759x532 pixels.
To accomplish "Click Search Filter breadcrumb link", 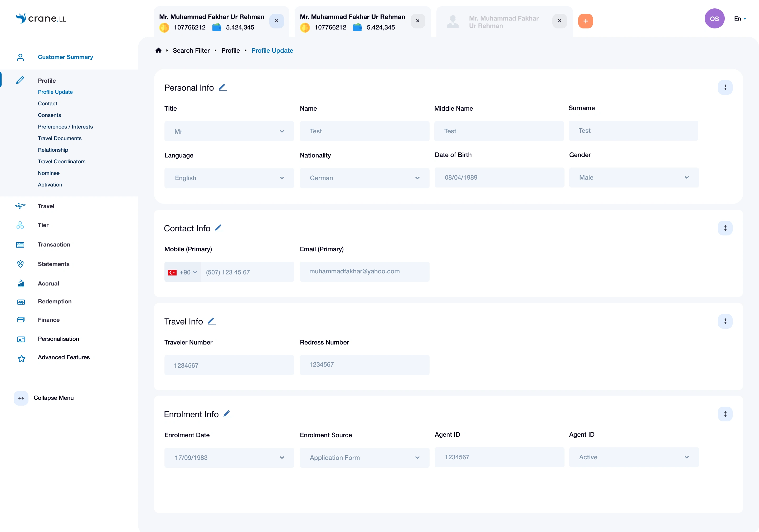I will 191,51.
